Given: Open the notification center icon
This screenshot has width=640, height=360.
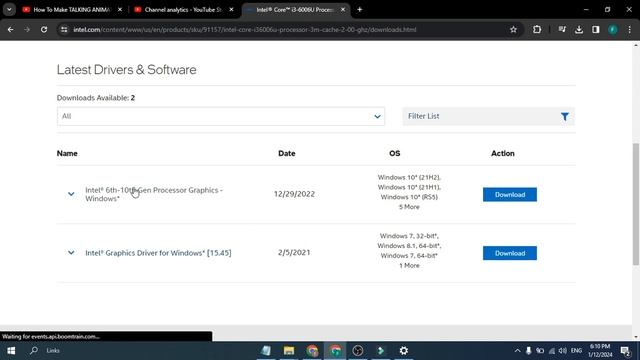Looking at the screenshot, I should 625,351.
